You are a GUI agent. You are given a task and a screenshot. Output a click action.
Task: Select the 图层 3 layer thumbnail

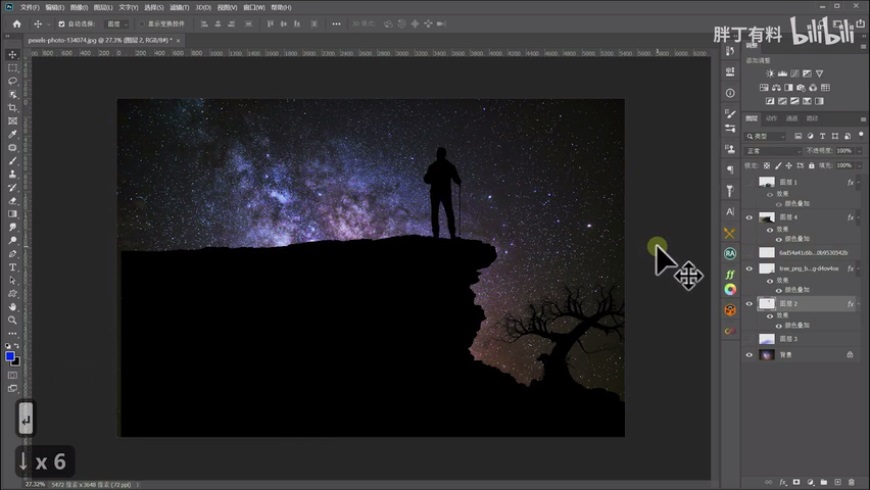pos(767,339)
